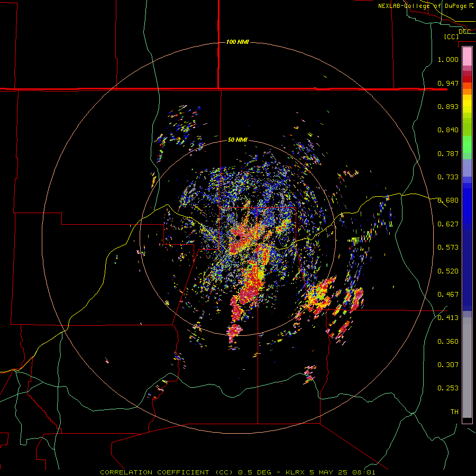Viewport: 476px width, 476px height.
Task: Click the 0.840 scale value
Action: 448,130
